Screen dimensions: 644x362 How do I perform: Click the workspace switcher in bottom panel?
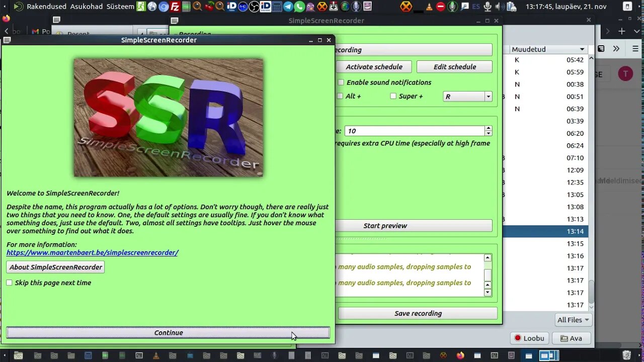(x=549, y=355)
